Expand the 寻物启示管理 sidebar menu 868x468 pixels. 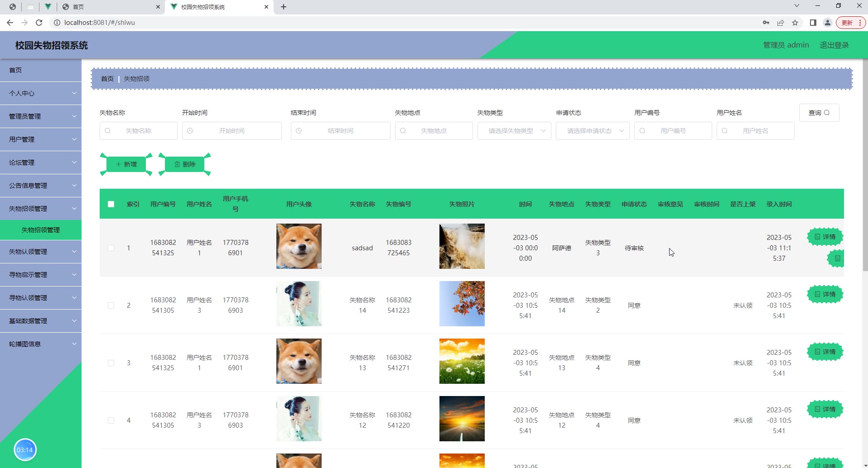click(x=41, y=275)
